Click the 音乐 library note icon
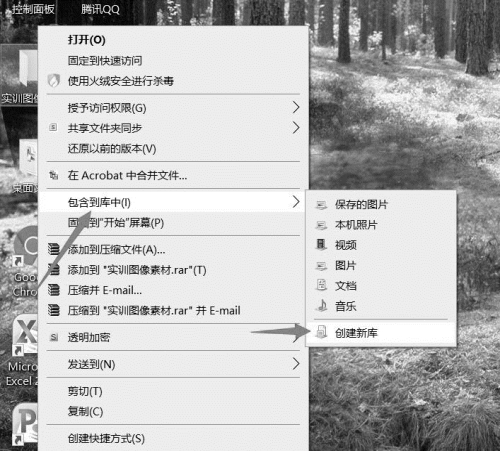Viewport: 500px width, 451px height. click(x=322, y=305)
